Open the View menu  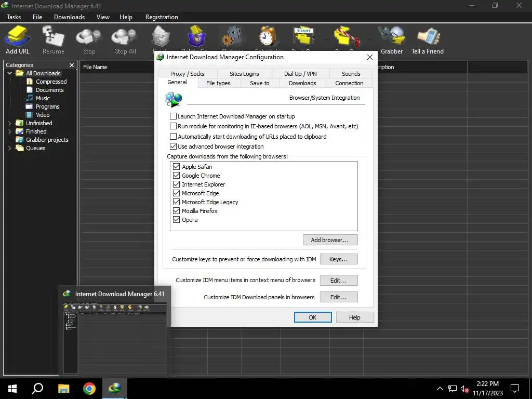click(x=103, y=17)
